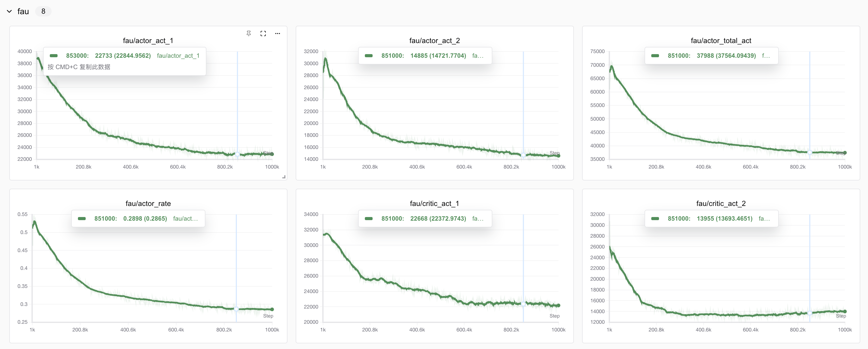
Task: Pin the fau/actor_act_1 chart
Action: pyautogui.click(x=249, y=33)
